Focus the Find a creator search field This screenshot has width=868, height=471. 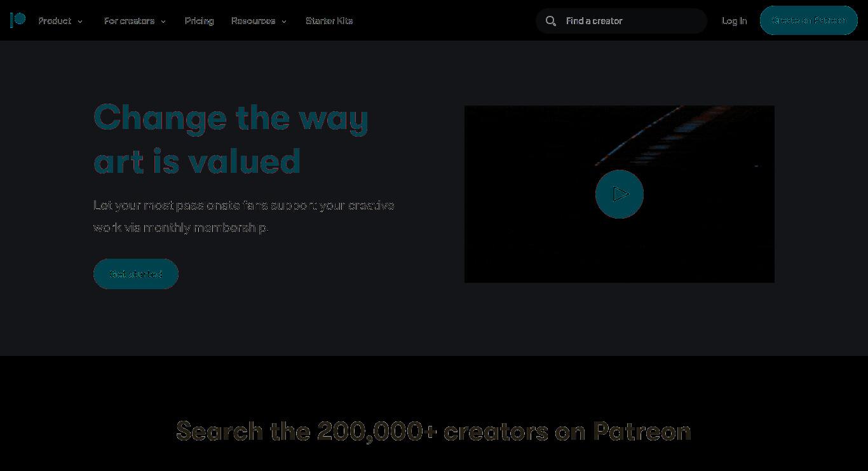[x=621, y=21]
